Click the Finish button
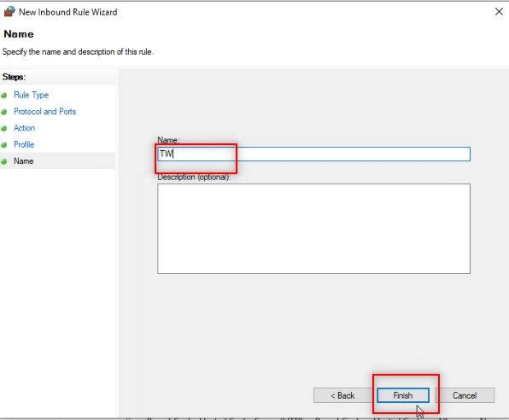Viewport: 509px width, 420px height. click(403, 395)
